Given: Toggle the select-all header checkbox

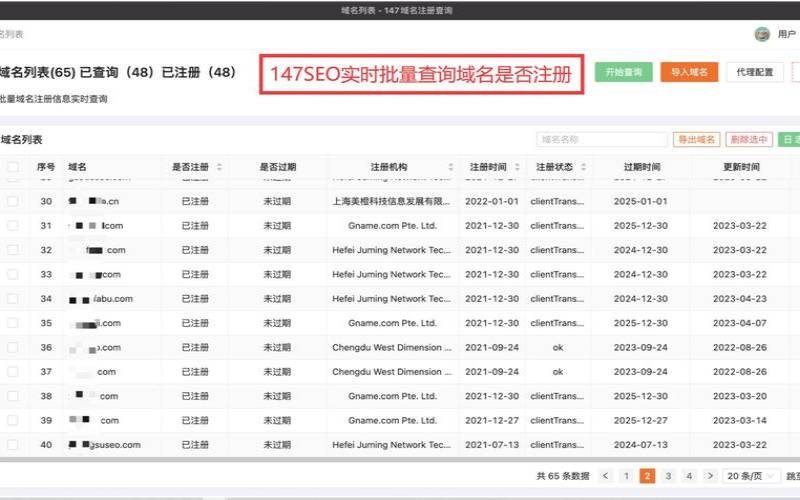Looking at the screenshot, I should click(x=13, y=167).
